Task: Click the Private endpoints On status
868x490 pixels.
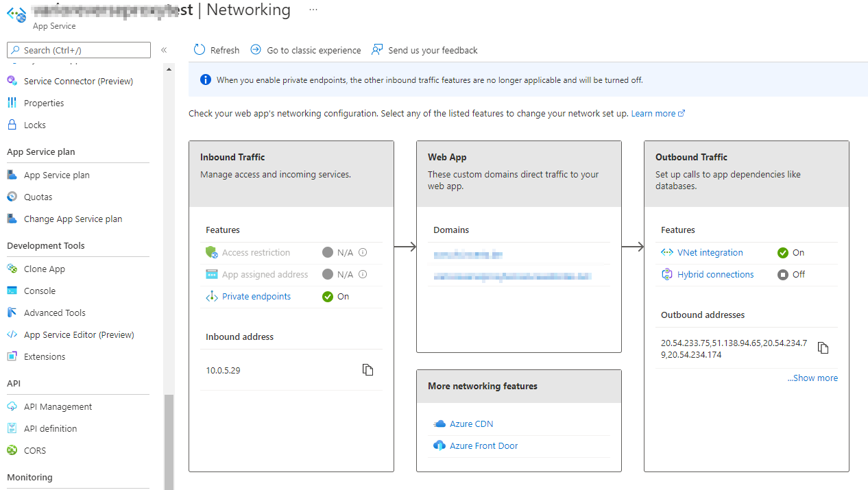Action: [336, 297]
